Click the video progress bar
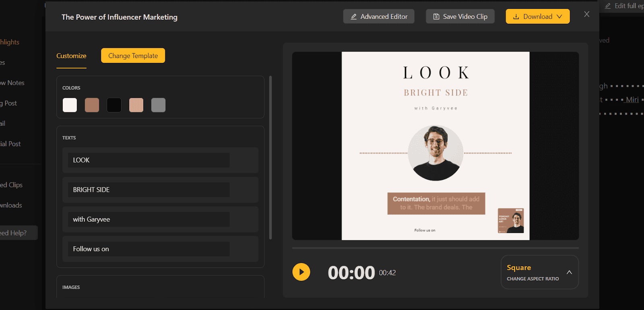Image resolution: width=644 pixels, height=310 pixels. click(436, 248)
